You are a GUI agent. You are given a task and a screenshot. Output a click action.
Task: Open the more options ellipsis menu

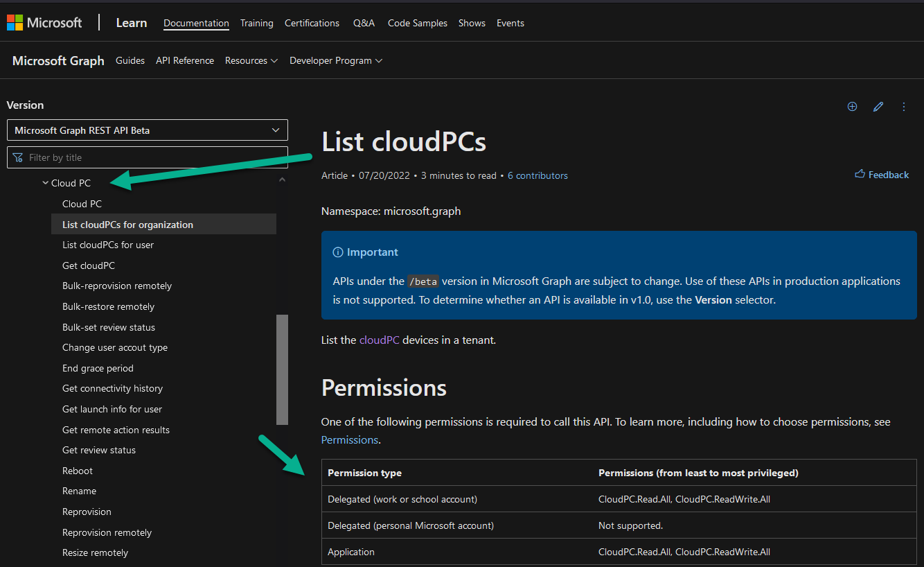pyautogui.click(x=904, y=107)
